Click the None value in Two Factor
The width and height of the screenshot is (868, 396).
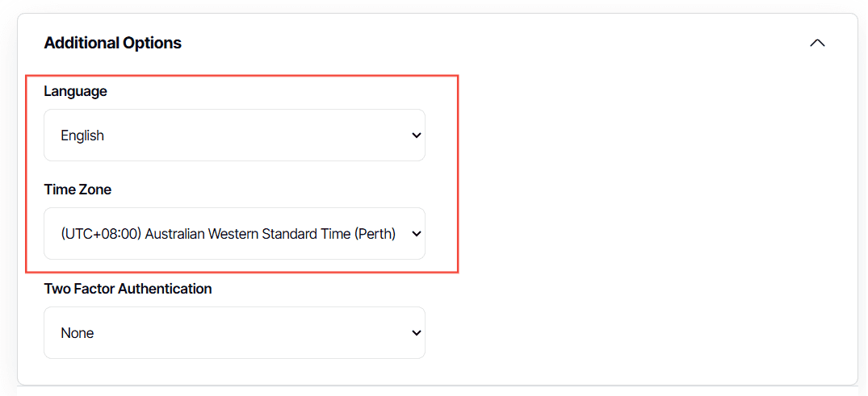click(x=78, y=333)
